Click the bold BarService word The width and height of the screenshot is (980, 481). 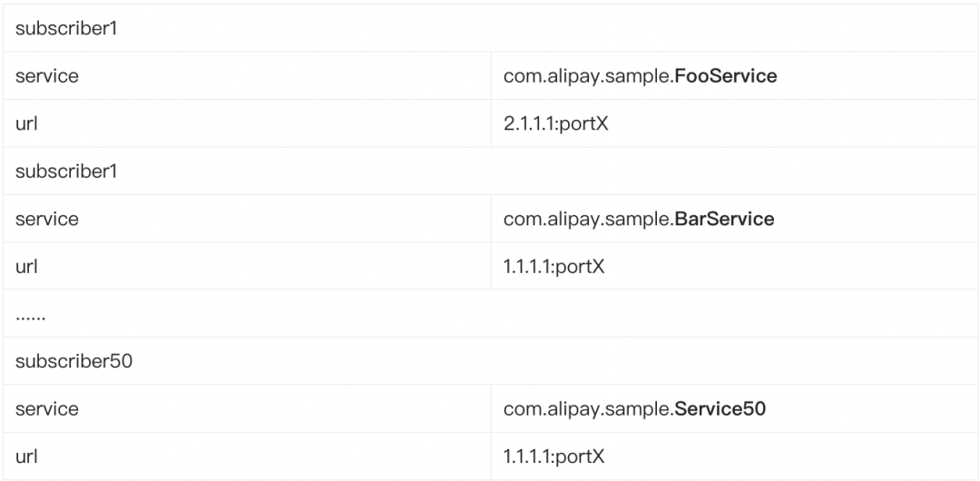click(x=725, y=219)
